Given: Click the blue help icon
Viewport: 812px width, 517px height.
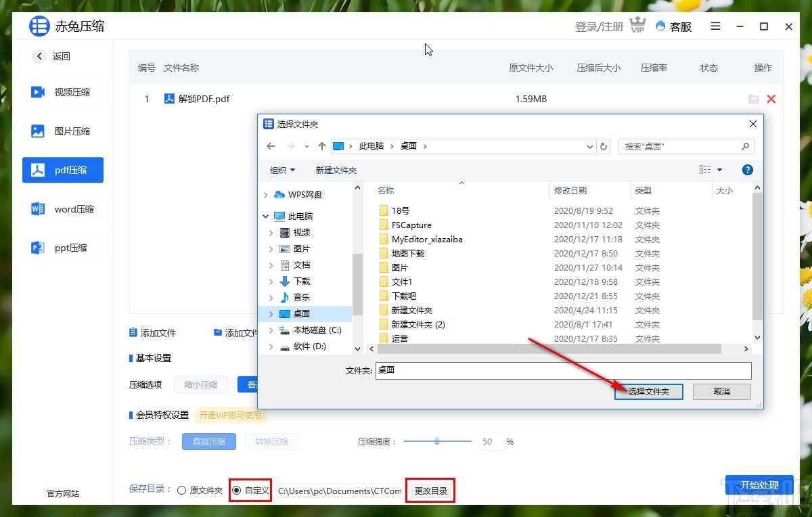Looking at the screenshot, I should 747,170.
